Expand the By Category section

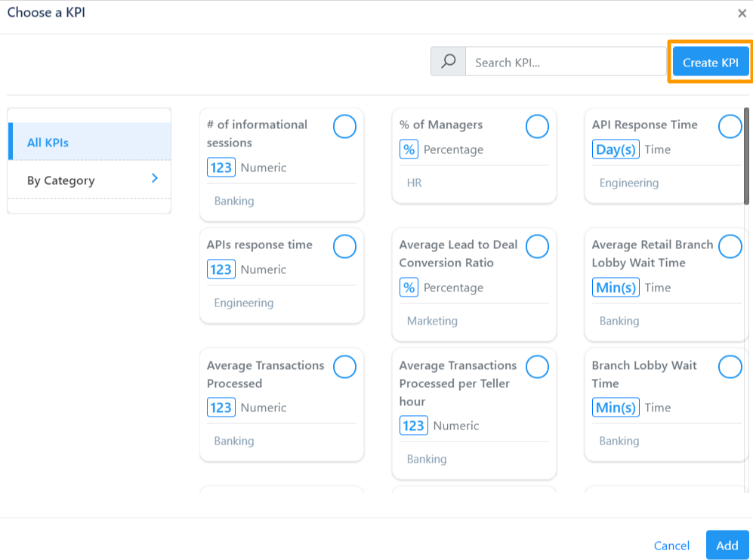click(x=88, y=180)
